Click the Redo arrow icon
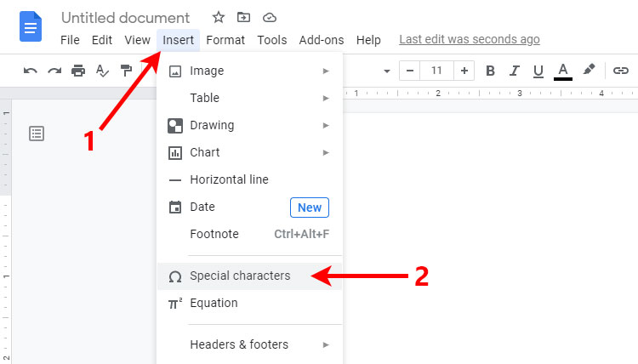638x364 pixels. point(54,71)
